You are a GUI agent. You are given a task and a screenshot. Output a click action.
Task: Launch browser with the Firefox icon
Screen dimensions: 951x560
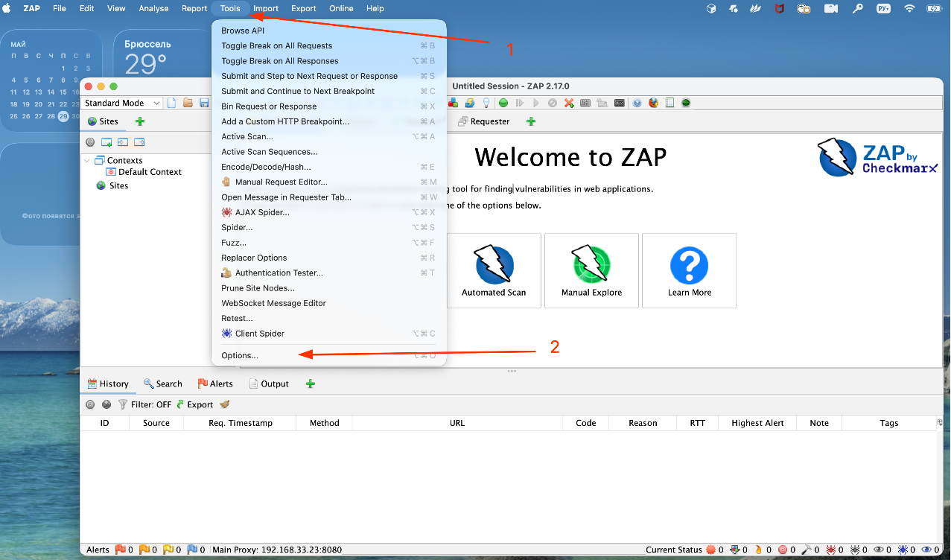pos(654,103)
